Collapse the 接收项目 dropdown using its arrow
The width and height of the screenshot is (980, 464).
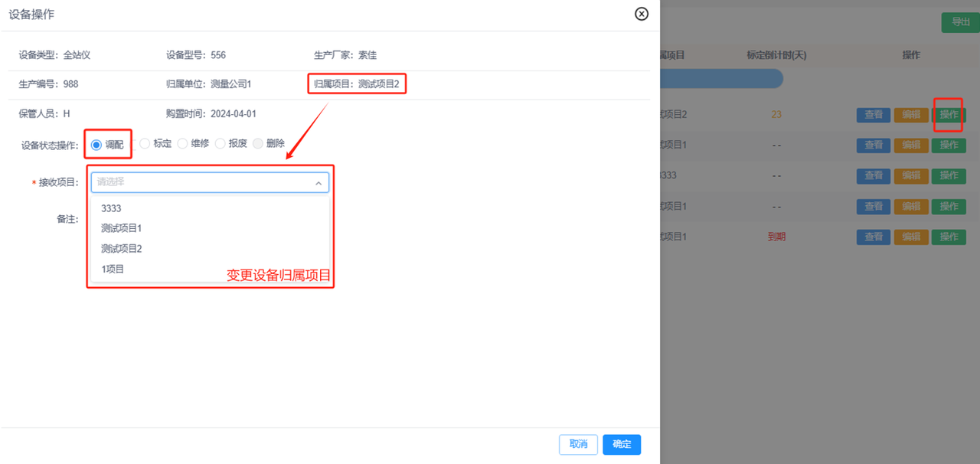click(318, 182)
